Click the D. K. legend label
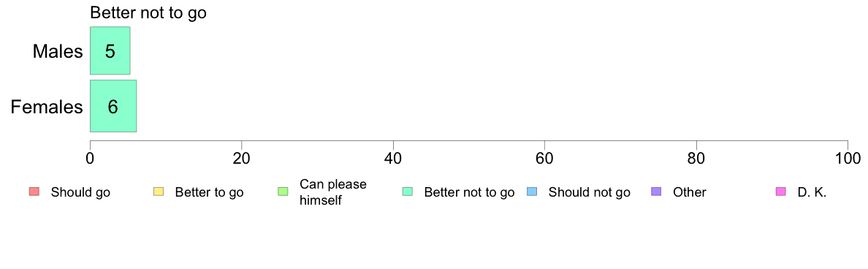This screenshot has height=269, width=868. click(812, 193)
